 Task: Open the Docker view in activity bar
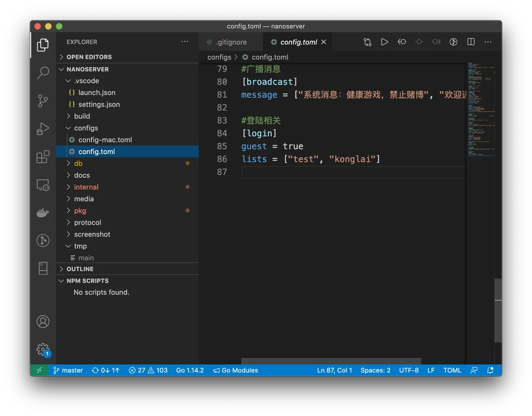[x=43, y=213]
